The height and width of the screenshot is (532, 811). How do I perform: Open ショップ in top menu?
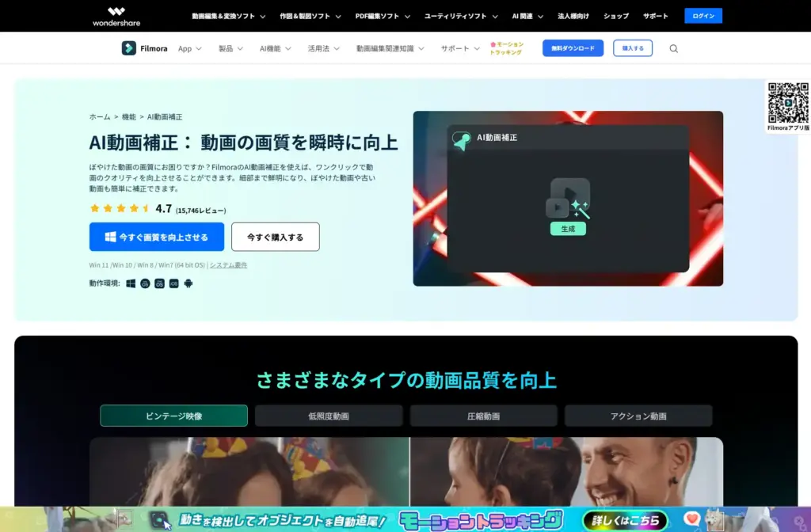click(x=616, y=16)
